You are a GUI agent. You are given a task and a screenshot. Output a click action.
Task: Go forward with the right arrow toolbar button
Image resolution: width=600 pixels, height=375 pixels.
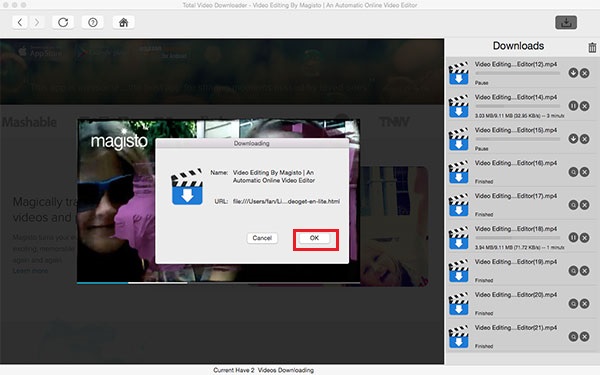pos(36,22)
